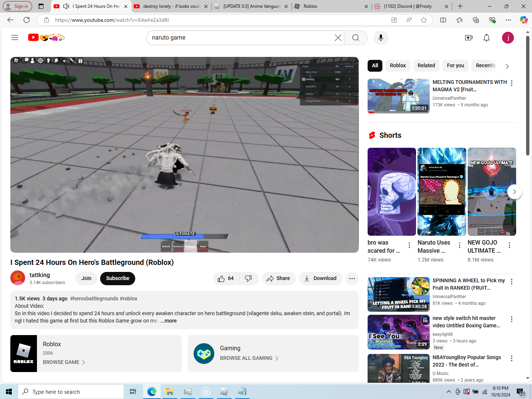Click the browser address bar URL
The width and height of the screenshot is (532, 399).
pyautogui.click(x=112, y=20)
